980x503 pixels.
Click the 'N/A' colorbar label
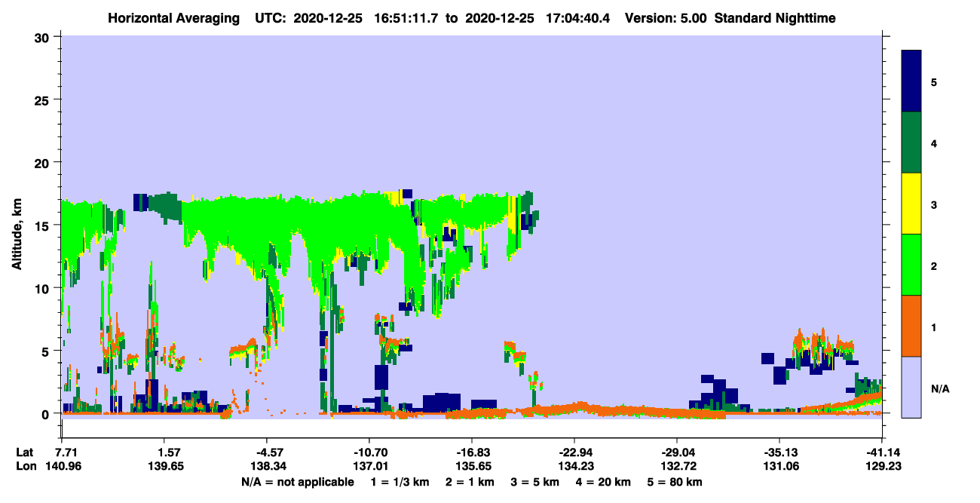(939, 388)
